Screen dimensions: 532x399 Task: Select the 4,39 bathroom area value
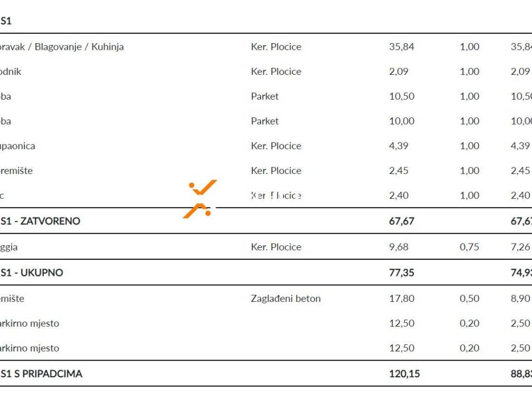point(399,146)
